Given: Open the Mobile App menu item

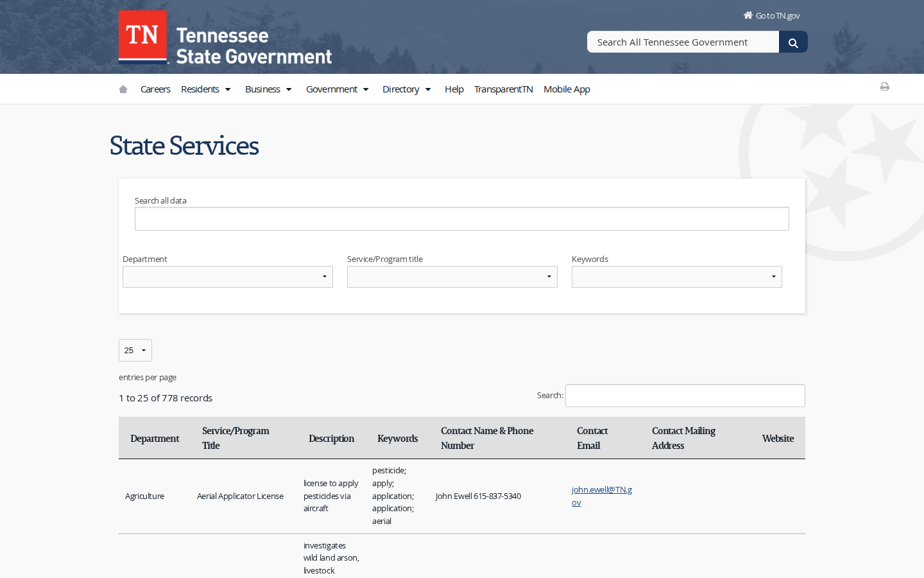Looking at the screenshot, I should point(567,89).
